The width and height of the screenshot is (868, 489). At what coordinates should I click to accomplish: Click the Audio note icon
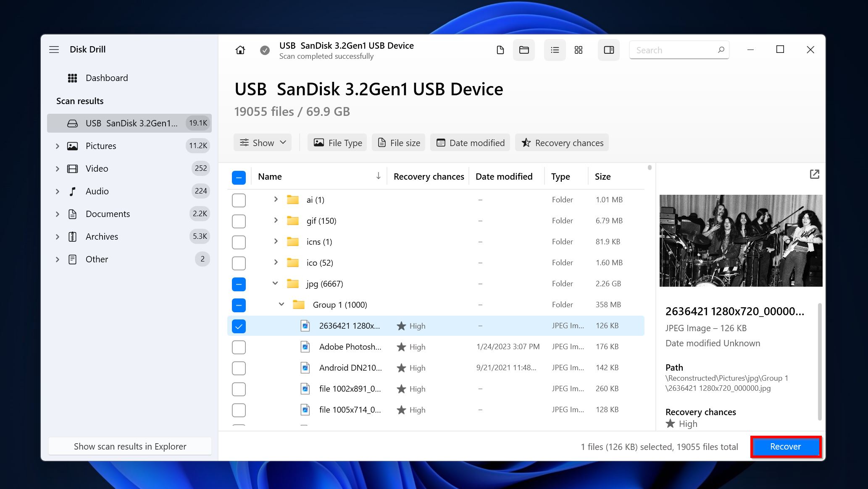[x=73, y=191]
